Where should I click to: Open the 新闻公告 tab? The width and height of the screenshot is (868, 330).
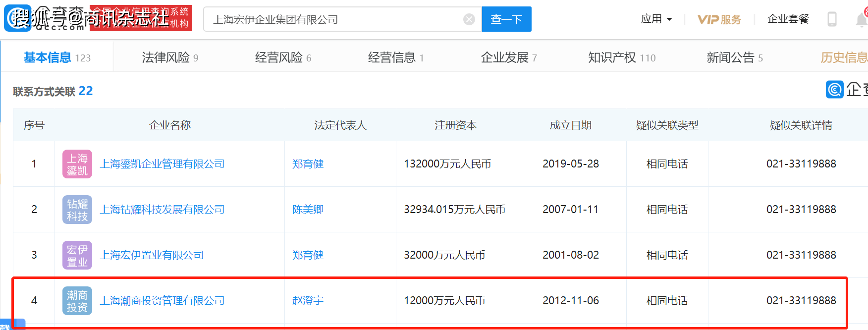click(735, 57)
